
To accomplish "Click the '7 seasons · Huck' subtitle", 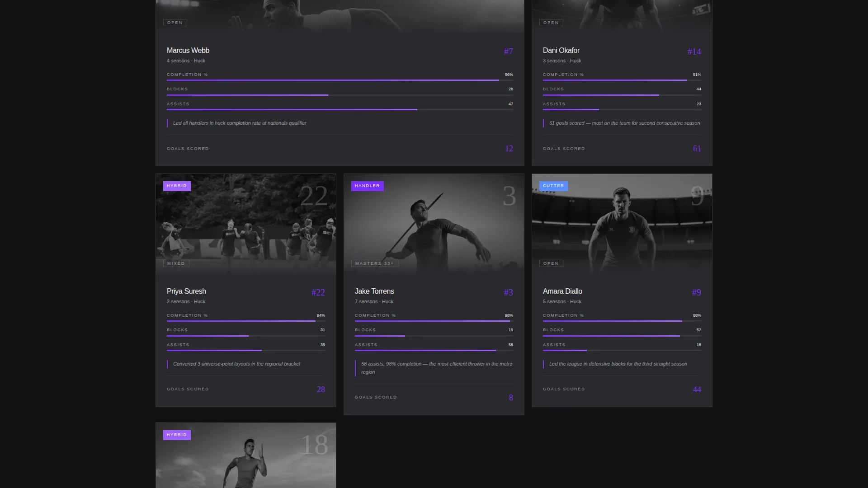I will click(374, 301).
